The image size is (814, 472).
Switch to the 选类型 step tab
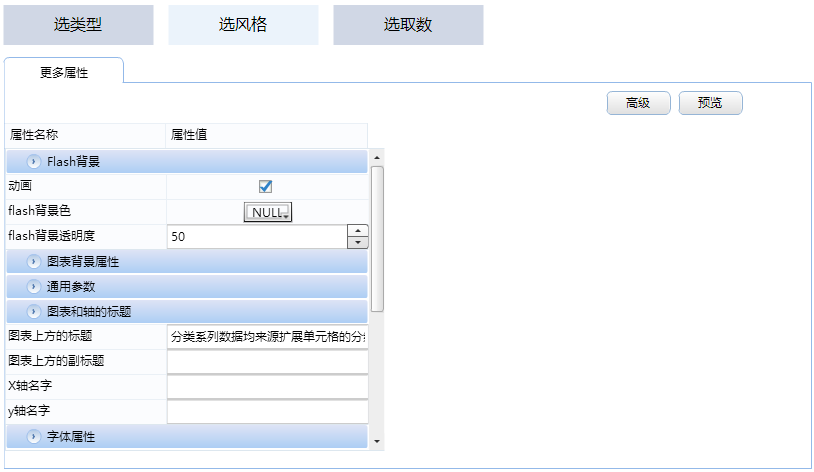[x=78, y=25]
